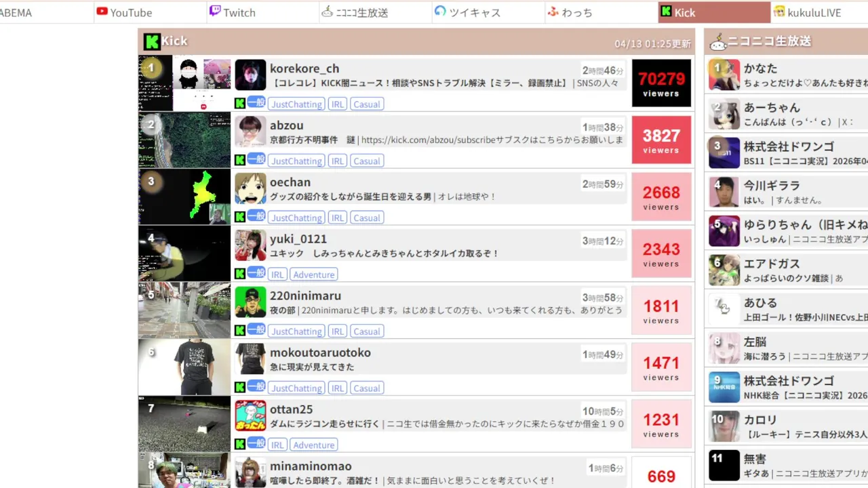Viewport: 868px width, 488px height.
Task: Click Adventure tag on ottan25 row
Action: pos(314,445)
